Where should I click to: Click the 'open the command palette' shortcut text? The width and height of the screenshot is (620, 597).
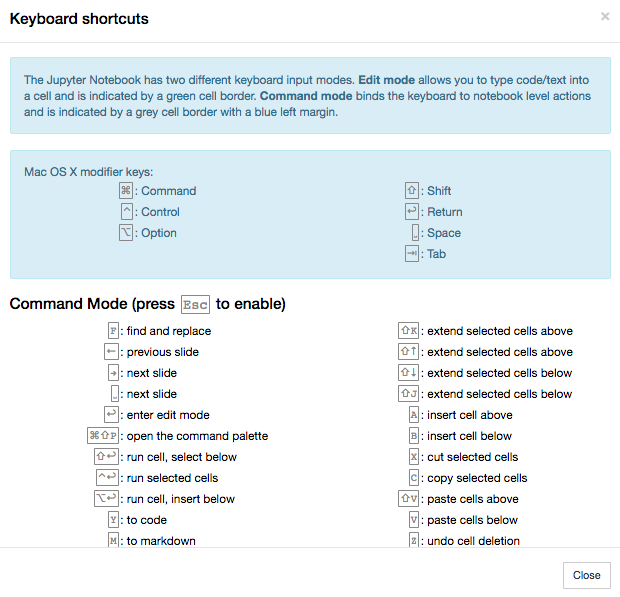197,436
